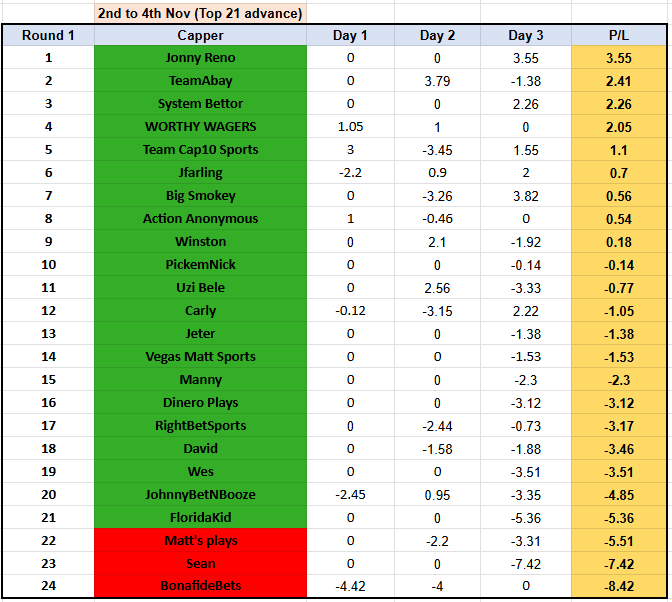Select the 'David' capper cell
The image size is (672, 602).
tap(200, 449)
